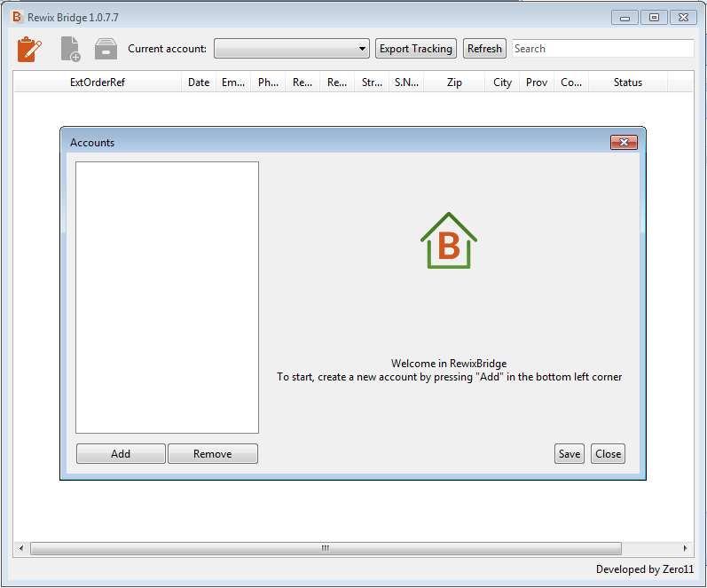Sort by Date column header
The height and width of the screenshot is (588, 707).
pos(199,82)
